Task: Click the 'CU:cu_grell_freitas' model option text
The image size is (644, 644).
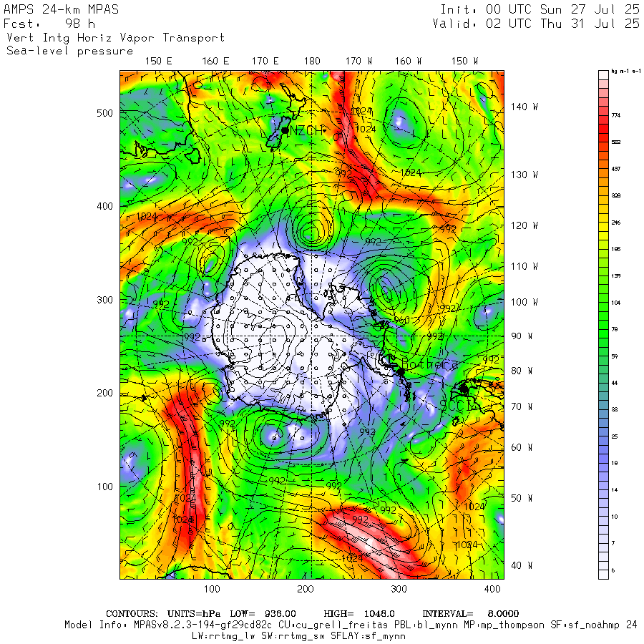Action: point(333,625)
